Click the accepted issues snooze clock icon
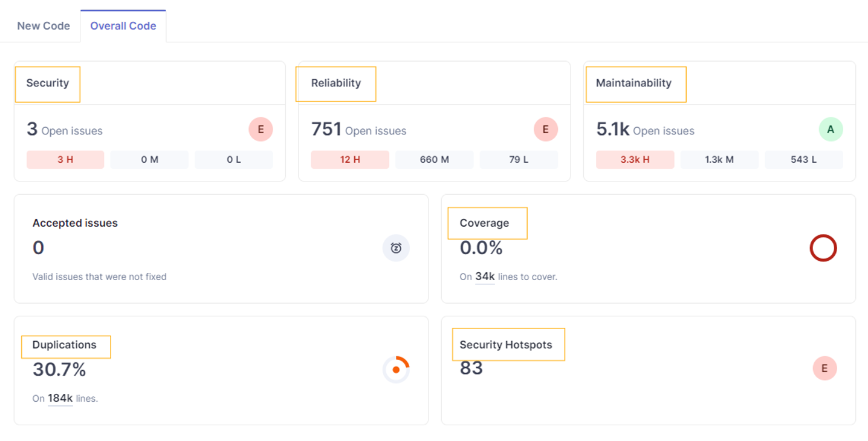Screen dimensions: 868x441 [396, 248]
